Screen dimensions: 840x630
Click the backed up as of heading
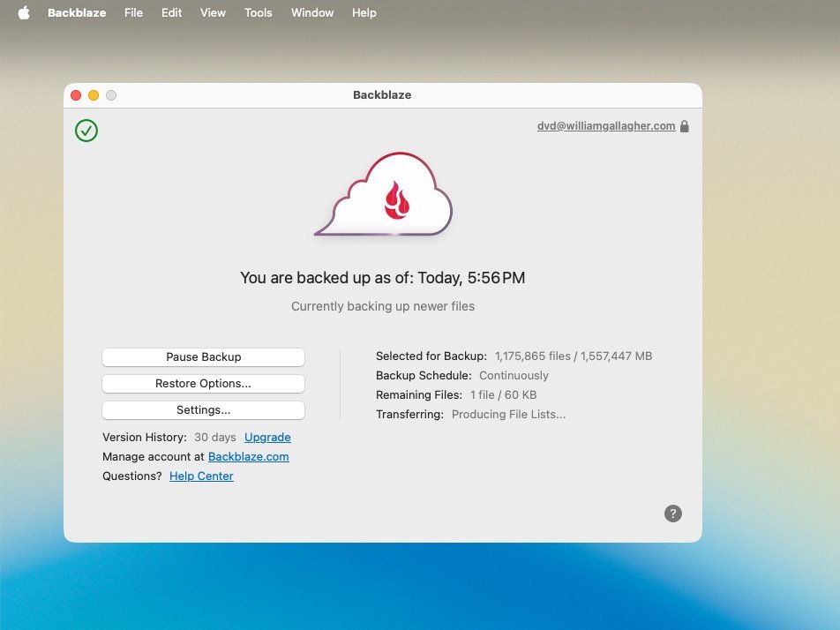click(x=383, y=277)
